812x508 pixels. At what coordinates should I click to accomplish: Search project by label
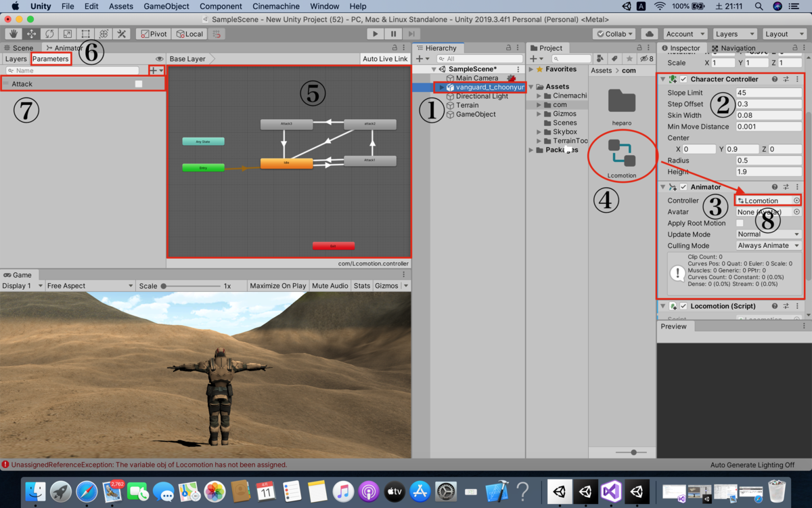614,59
